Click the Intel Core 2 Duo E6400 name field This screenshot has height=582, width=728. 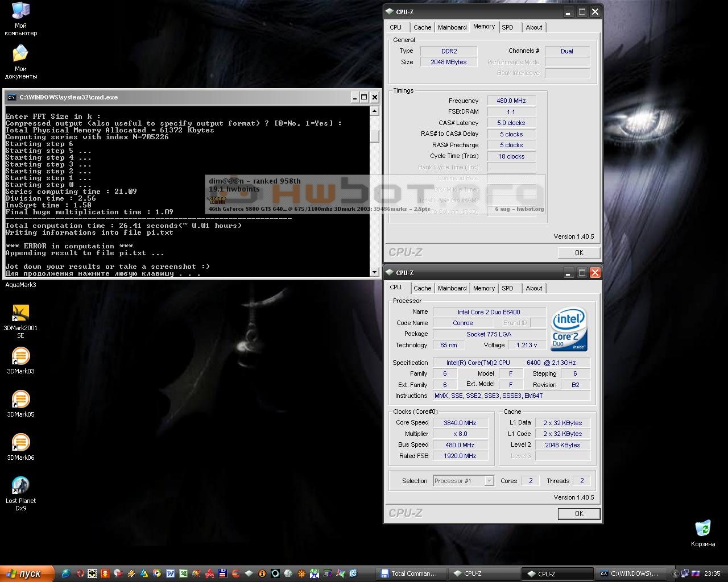click(489, 312)
